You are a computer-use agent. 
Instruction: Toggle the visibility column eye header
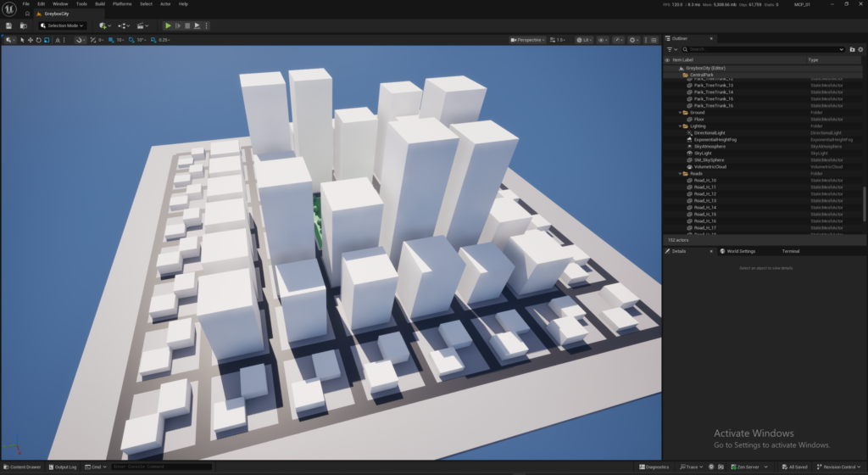(667, 59)
